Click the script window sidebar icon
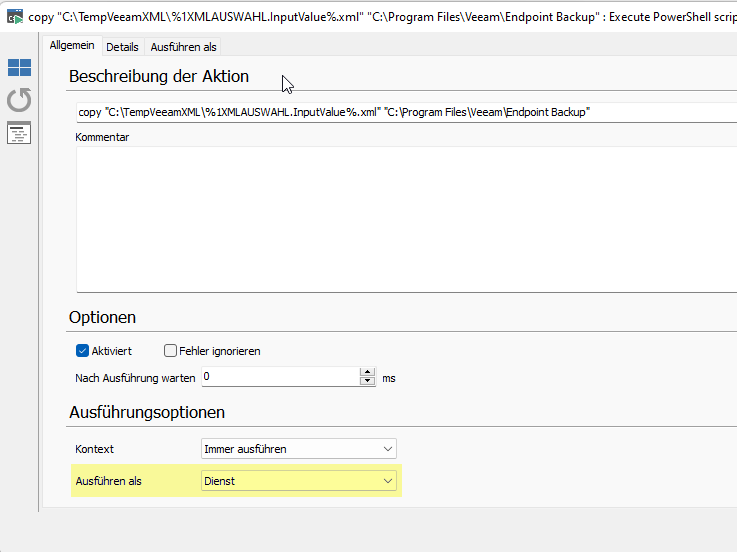Viewport: 737px width, 552px height. pyautogui.click(x=19, y=133)
